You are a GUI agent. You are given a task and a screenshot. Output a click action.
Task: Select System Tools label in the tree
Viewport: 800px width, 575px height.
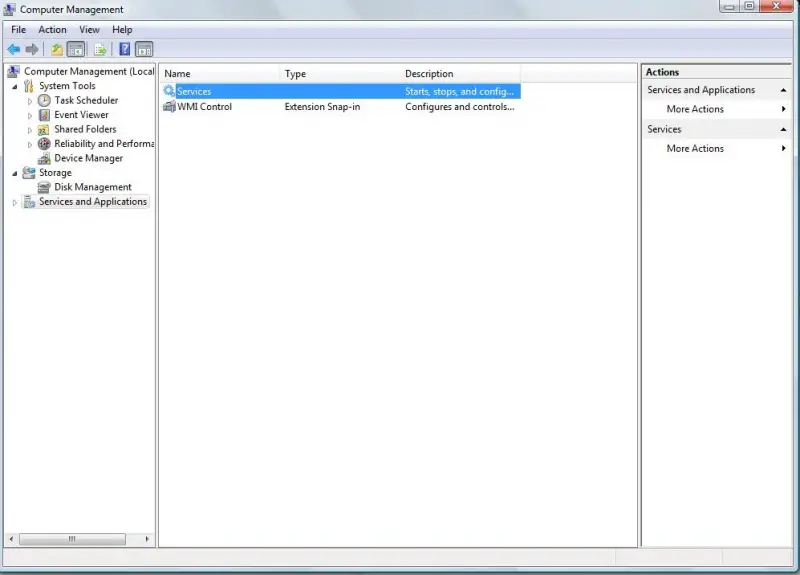point(67,86)
